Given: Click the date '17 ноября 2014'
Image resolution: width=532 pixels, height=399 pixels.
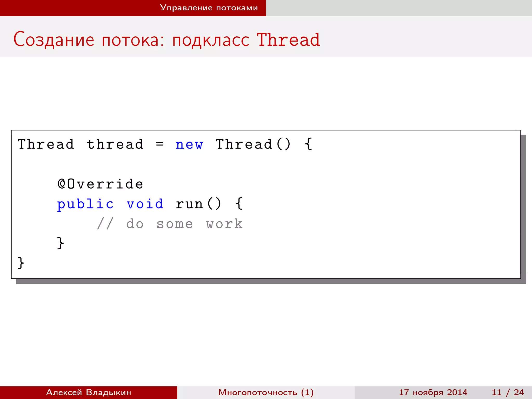Looking at the screenshot, I should tap(433, 392).
